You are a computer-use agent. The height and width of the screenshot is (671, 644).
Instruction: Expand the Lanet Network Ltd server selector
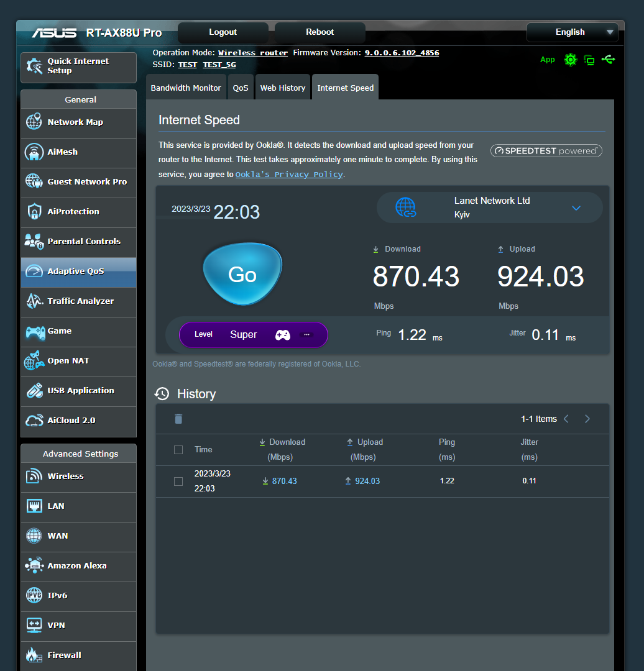(x=490, y=208)
